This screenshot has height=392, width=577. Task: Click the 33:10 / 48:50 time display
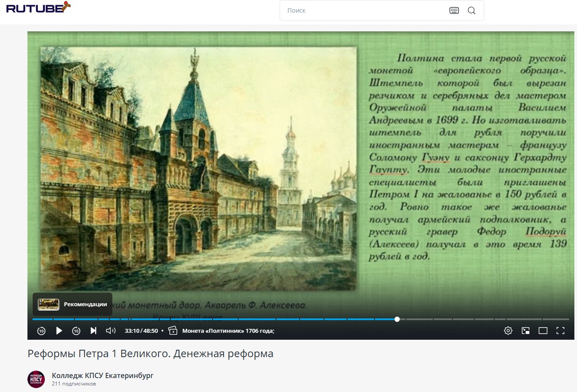[142, 331]
